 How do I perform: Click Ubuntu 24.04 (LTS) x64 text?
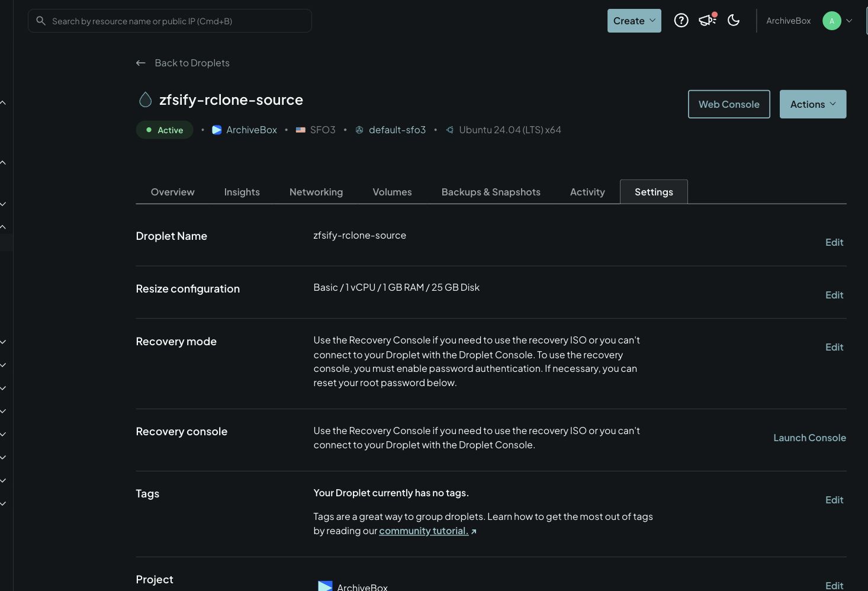point(510,130)
